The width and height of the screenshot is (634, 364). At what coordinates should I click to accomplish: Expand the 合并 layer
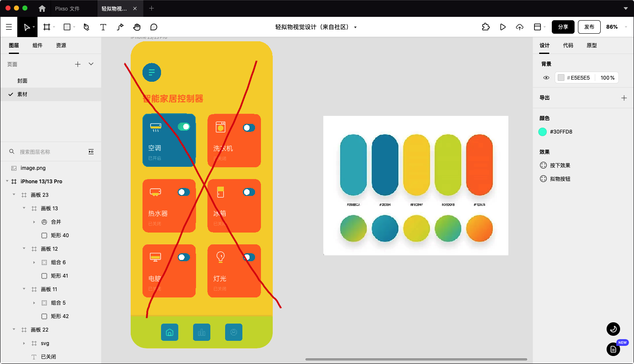coord(34,222)
